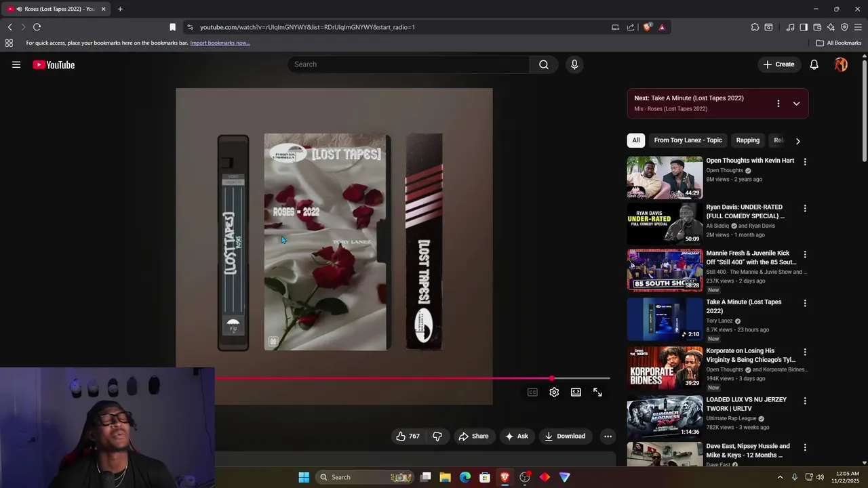The width and height of the screenshot is (868, 488).
Task: Click the search magnifier button
Action: tap(544, 64)
